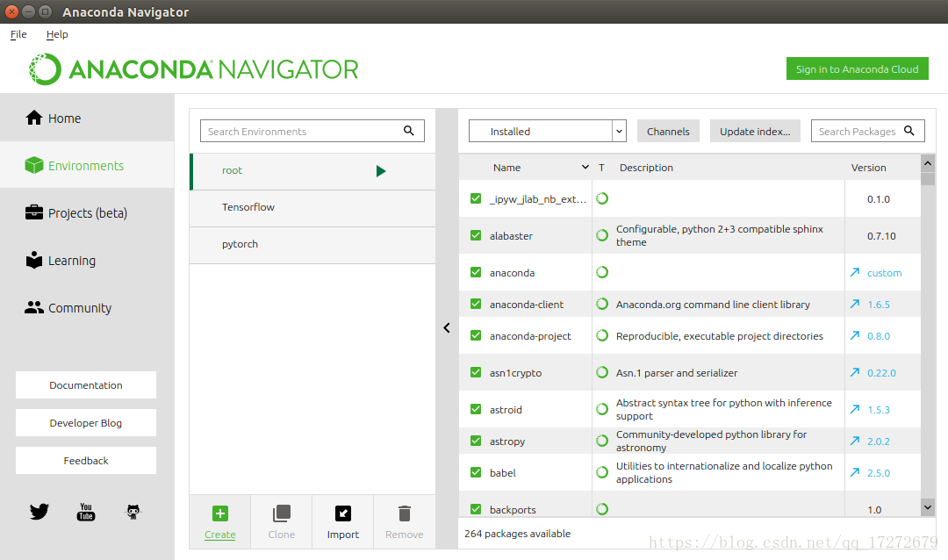Click the Anaconda Navigator logo

pos(193,69)
